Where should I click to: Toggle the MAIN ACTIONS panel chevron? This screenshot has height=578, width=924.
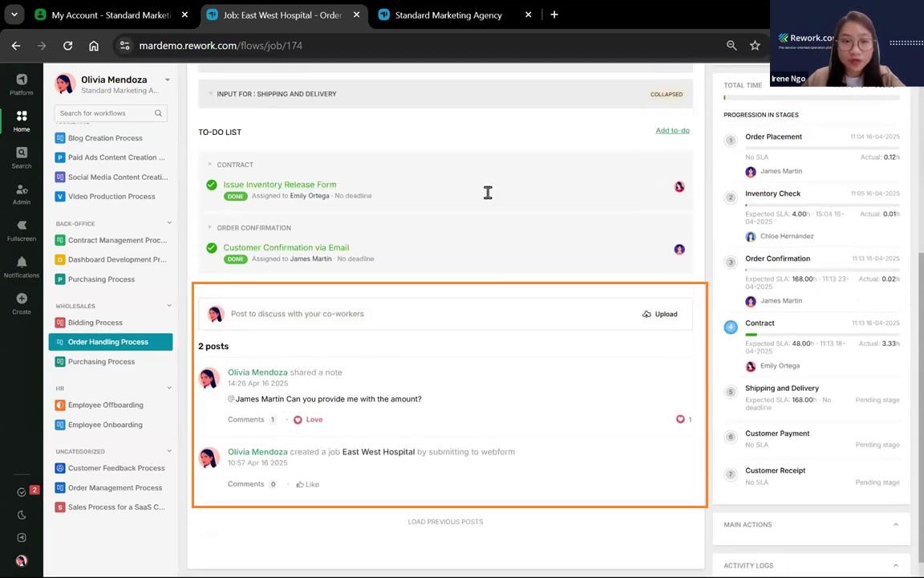896,524
